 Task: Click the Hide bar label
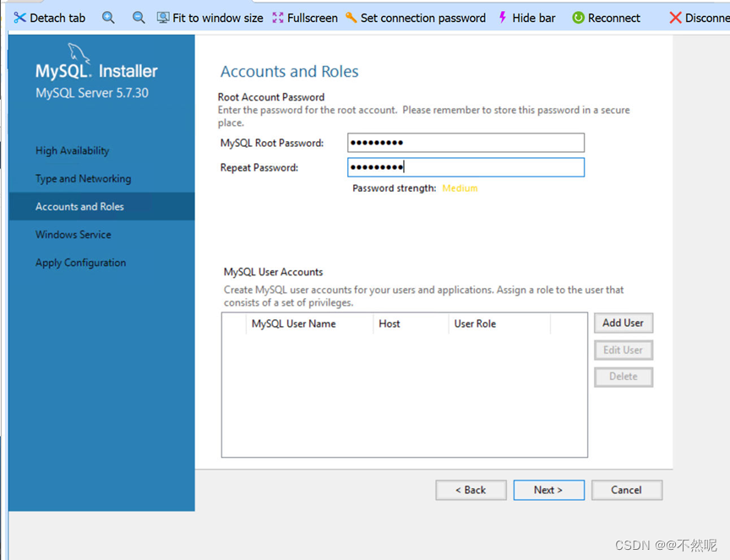(x=534, y=18)
